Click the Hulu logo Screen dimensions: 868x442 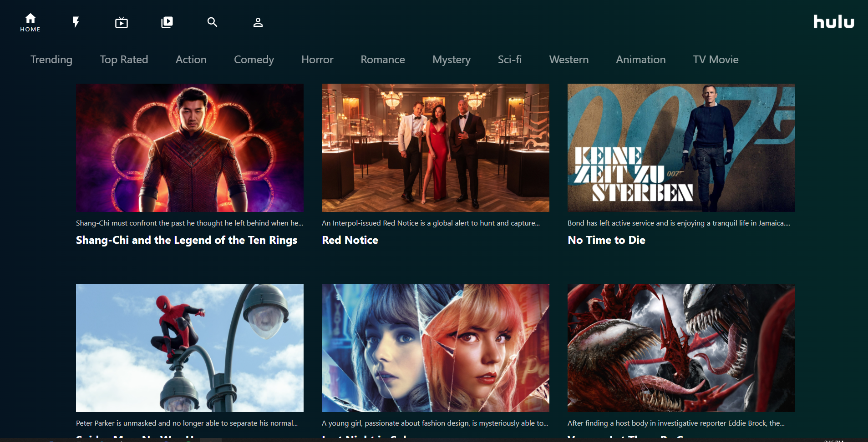point(833,21)
